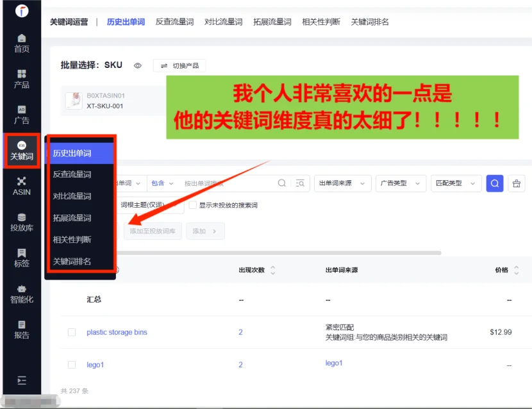
Task: Open the 出单词来源 dropdown
Action: click(x=343, y=183)
